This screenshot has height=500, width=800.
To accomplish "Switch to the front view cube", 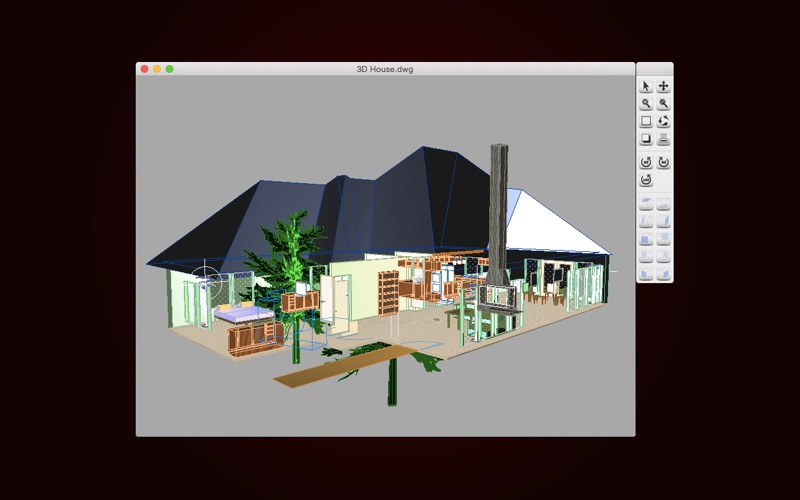I will click(x=646, y=239).
